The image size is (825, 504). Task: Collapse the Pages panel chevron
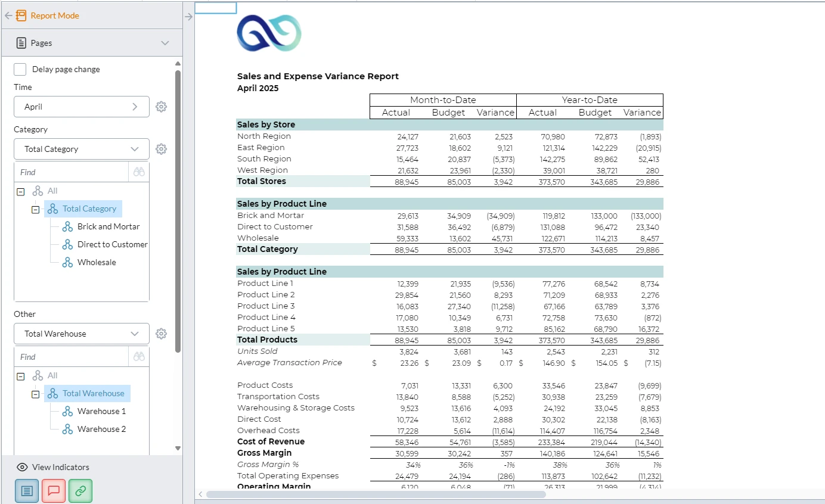[x=165, y=43]
